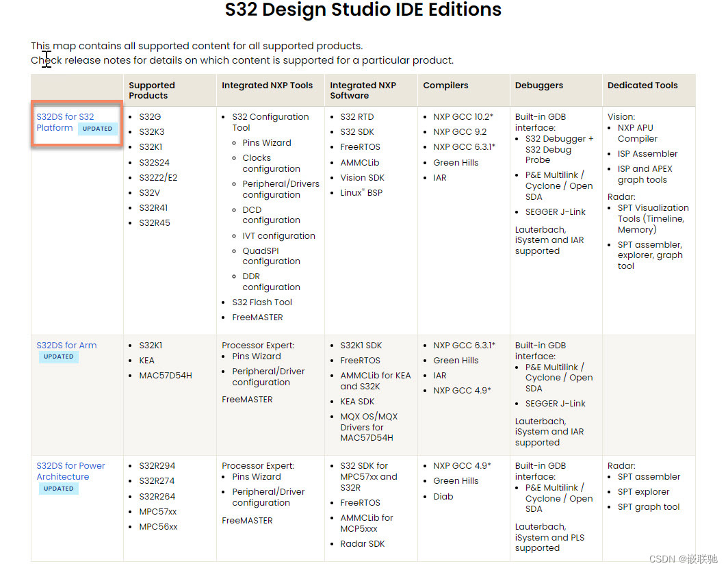Image resolution: width=728 pixels, height=570 pixels.
Task: Click the ISP Assembler entry
Action: coord(647,154)
